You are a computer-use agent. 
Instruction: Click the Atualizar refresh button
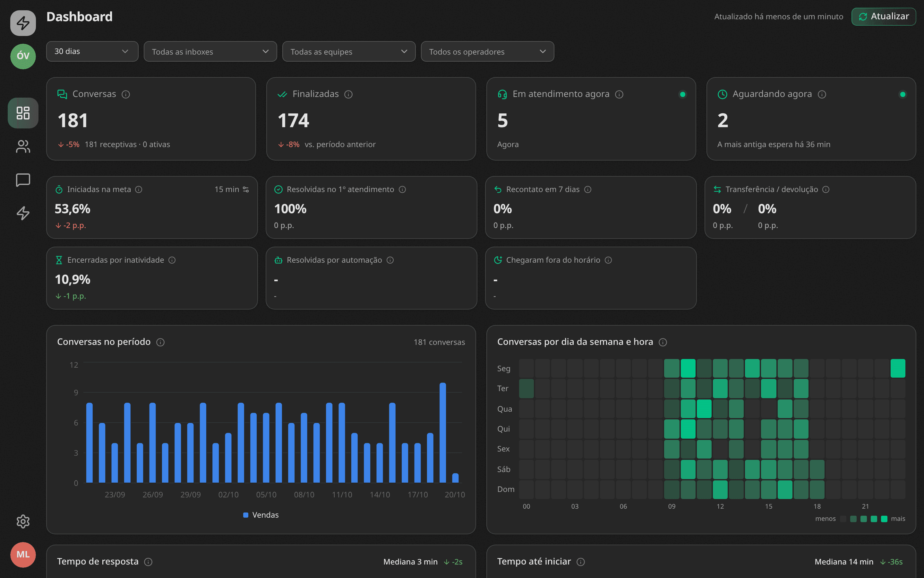click(884, 16)
